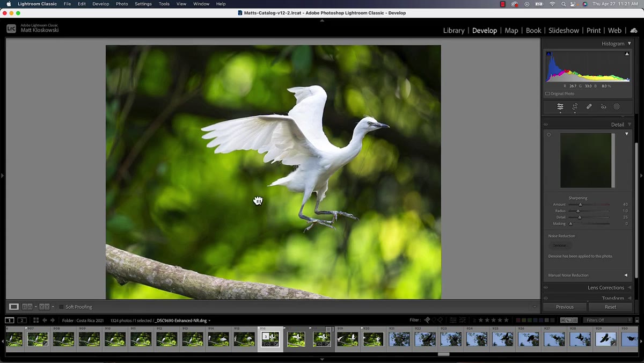Screen dimensions: 644x363
Task: Select main window display button 1
Action: pyautogui.click(x=10, y=321)
